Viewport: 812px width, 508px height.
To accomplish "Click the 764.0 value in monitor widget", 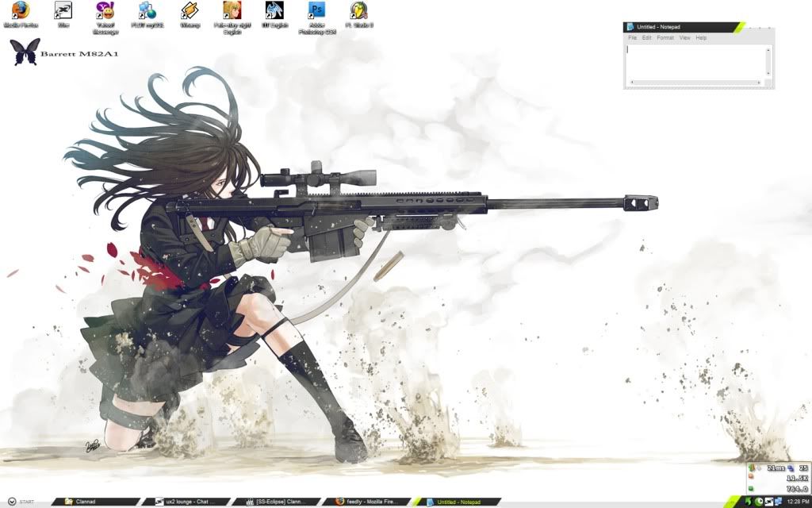I will click(797, 489).
